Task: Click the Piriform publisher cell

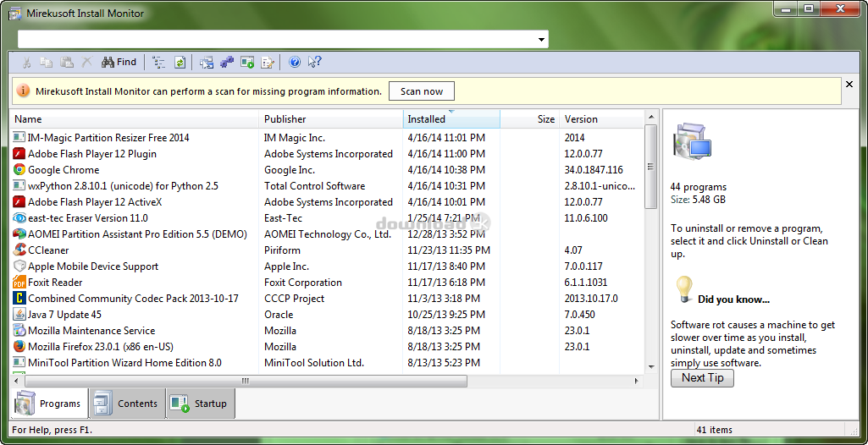Action: (x=282, y=250)
